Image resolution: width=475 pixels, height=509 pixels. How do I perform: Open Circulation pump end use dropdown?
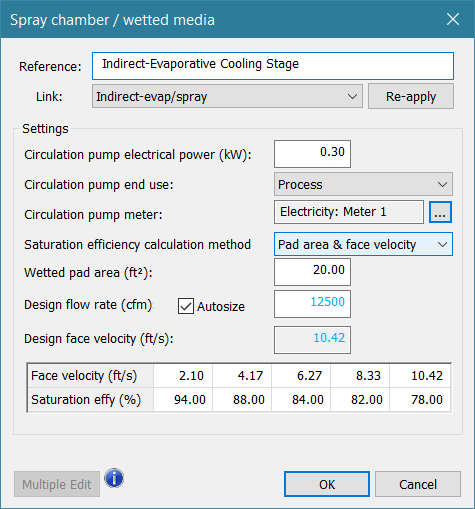pyautogui.click(x=363, y=184)
